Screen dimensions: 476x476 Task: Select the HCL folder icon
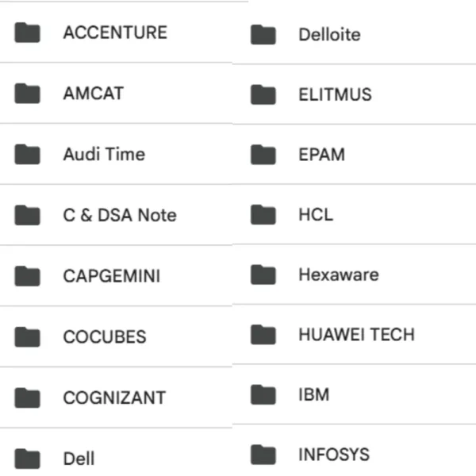[263, 215]
